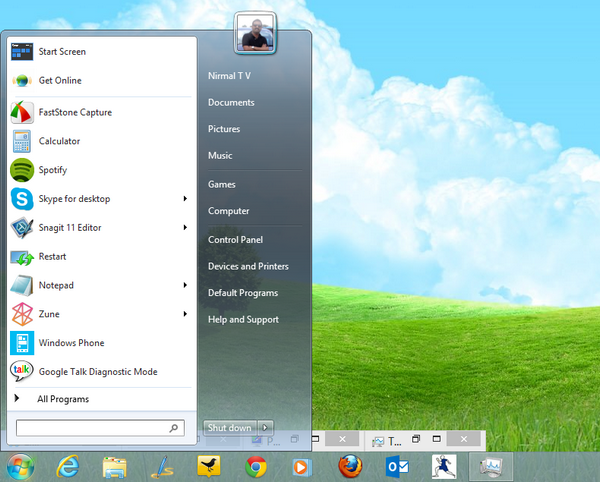This screenshot has width=600, height=482.
Task: Open Control Panel
Action: 235,240
